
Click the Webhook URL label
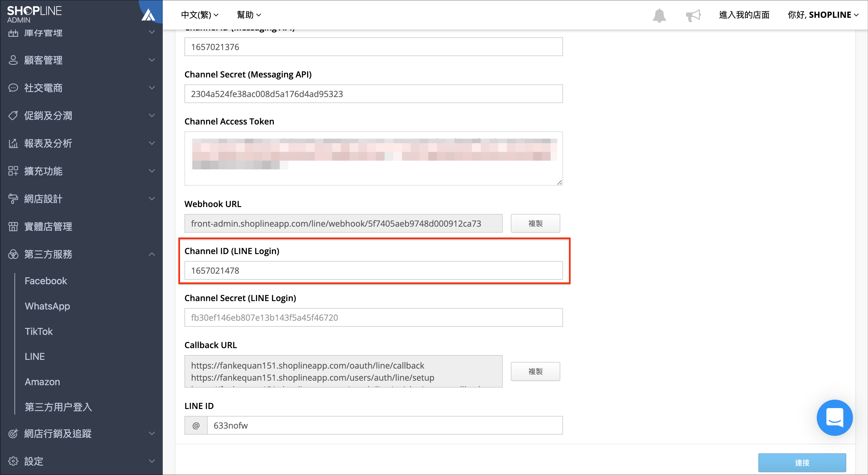pos(212,204)
